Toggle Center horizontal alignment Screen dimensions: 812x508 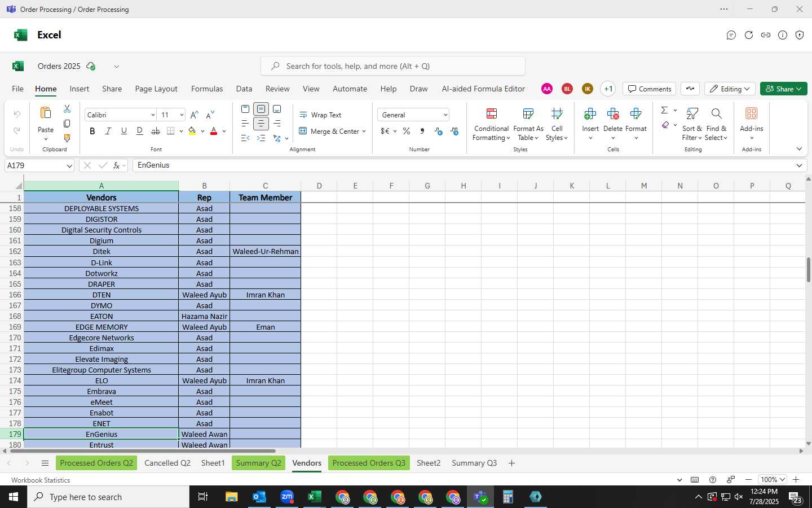coord(261,124)
